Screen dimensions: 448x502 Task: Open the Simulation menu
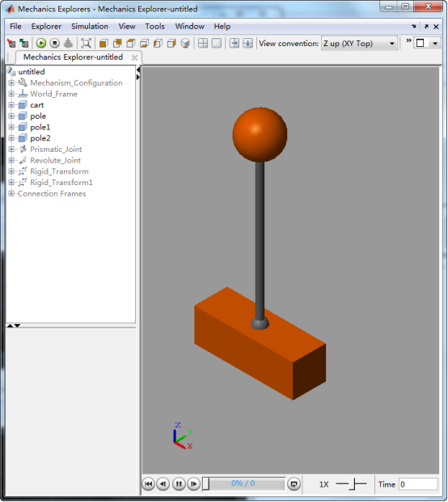click(90, 26)
